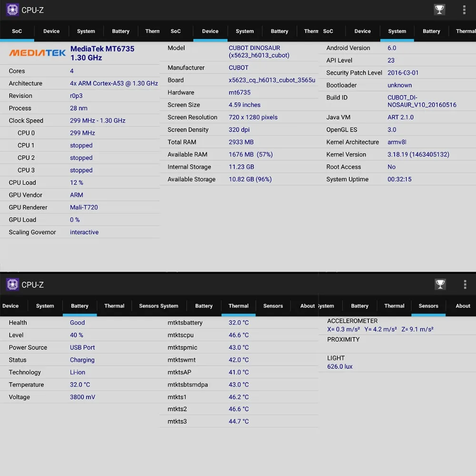Click the Clock Speed value '299 MHz - 1.30 GHz'

(x=98, y=121)
